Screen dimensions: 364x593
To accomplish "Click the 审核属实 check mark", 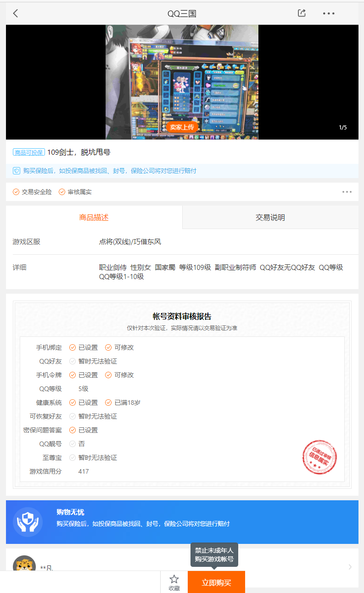I will click(x=62, y=192).
